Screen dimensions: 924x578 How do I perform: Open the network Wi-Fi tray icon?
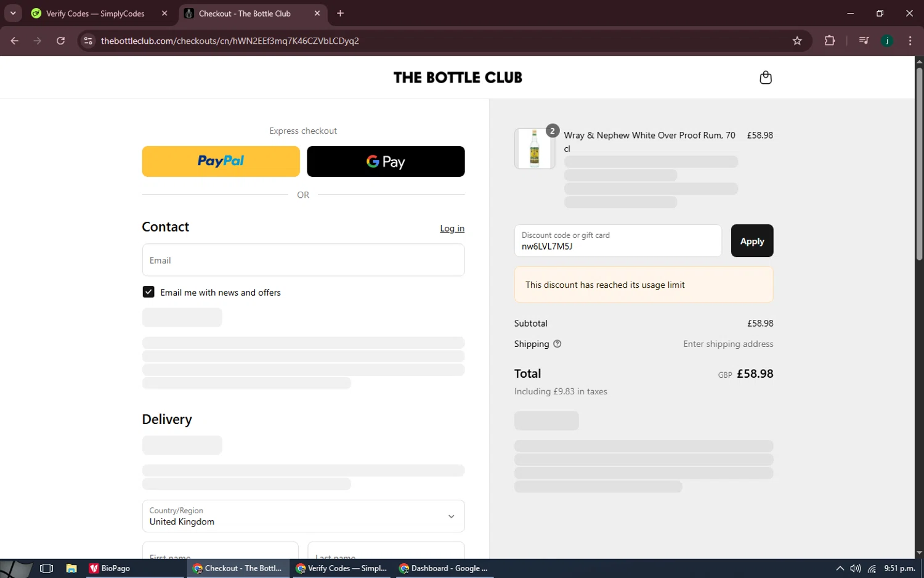872,568
